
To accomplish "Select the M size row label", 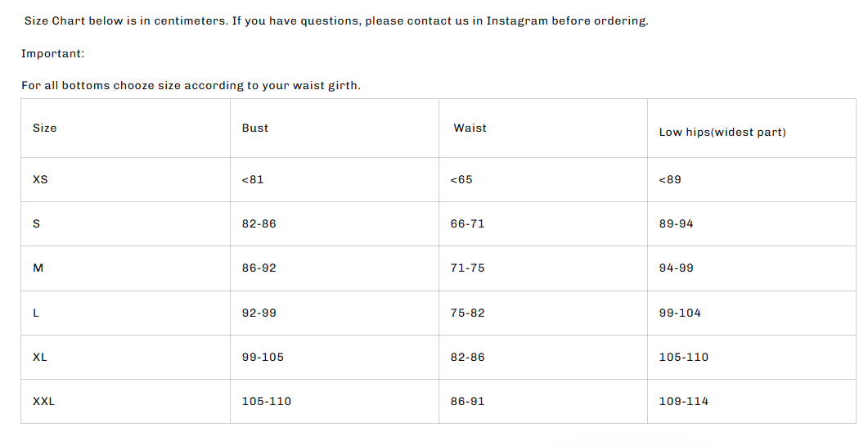I will tap(38, 268).
